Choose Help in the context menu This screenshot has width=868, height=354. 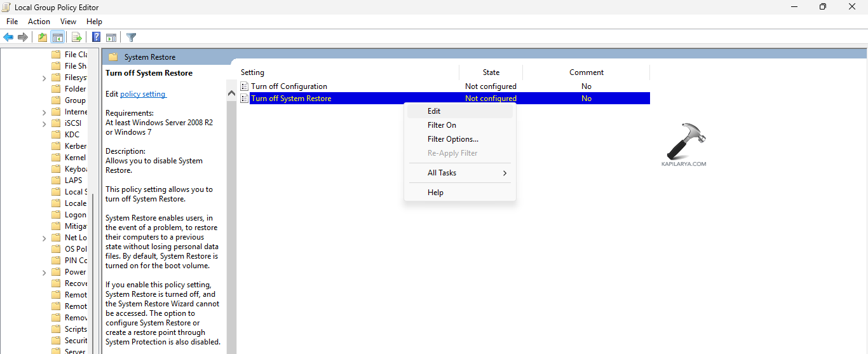coord(460,193)
